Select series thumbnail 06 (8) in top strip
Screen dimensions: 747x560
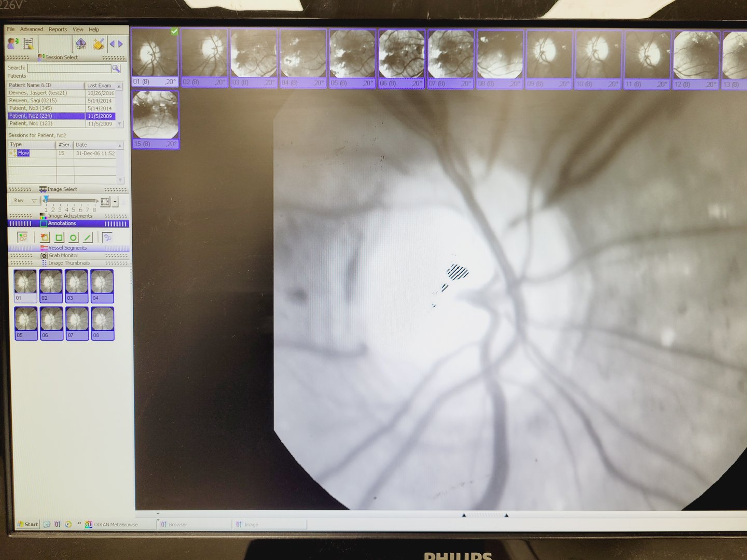coord(402,59)
